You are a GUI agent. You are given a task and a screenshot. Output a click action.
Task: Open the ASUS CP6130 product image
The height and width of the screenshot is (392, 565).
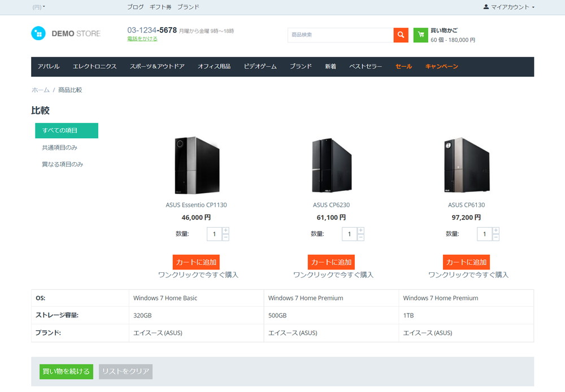467,165
